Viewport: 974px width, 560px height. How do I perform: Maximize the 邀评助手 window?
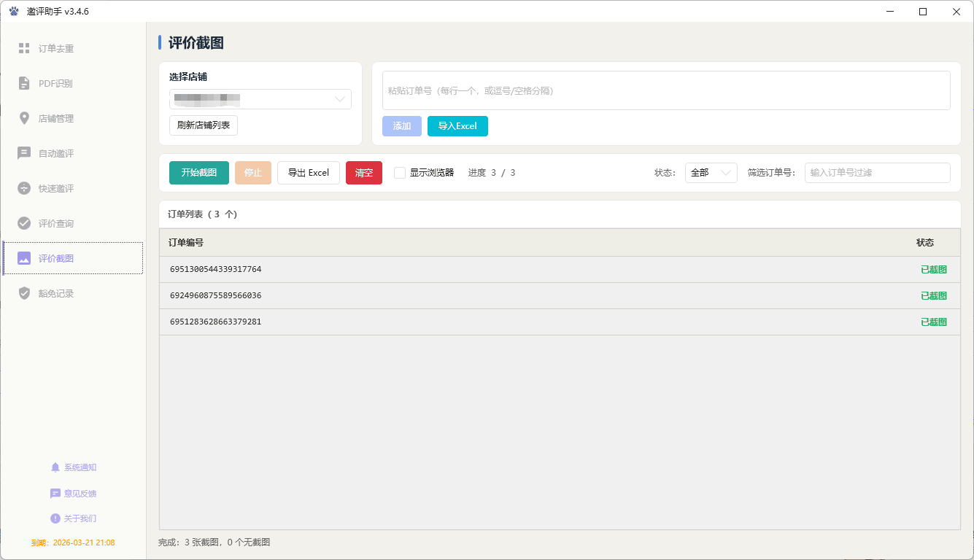[923, 11]
